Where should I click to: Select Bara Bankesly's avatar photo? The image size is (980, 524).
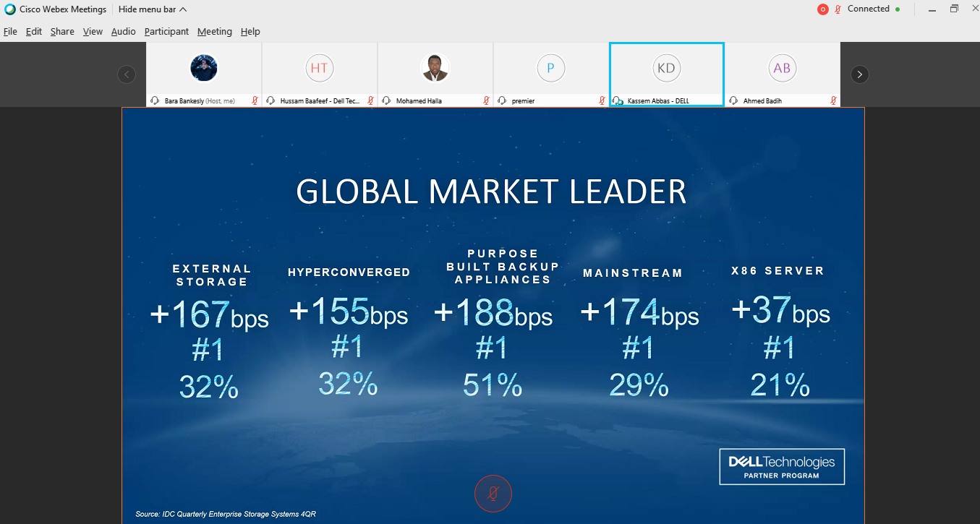pos(204,69)
